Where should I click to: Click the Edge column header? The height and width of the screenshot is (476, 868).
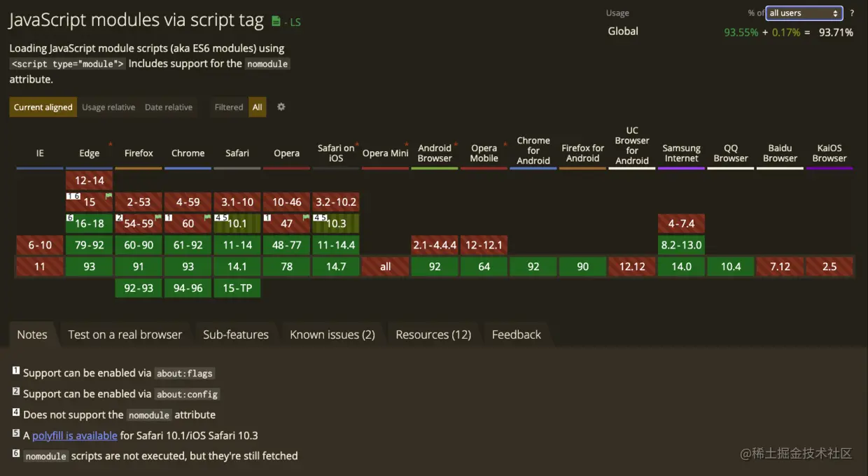pos(90,153)
